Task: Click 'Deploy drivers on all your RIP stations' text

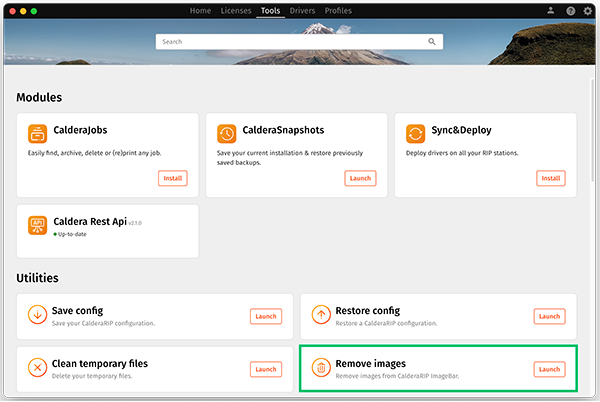Action: pyautogui.click(x=462, y=153)
